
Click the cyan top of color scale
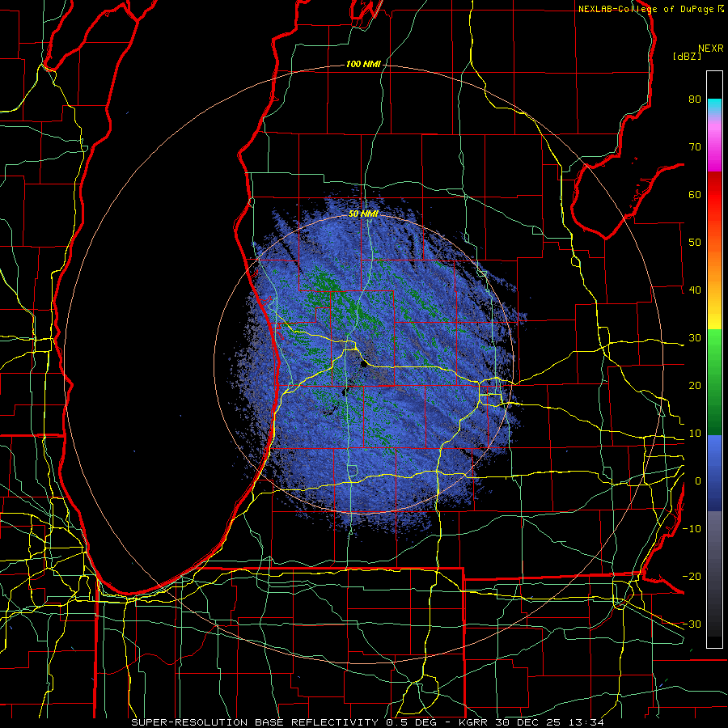[714, 103]
